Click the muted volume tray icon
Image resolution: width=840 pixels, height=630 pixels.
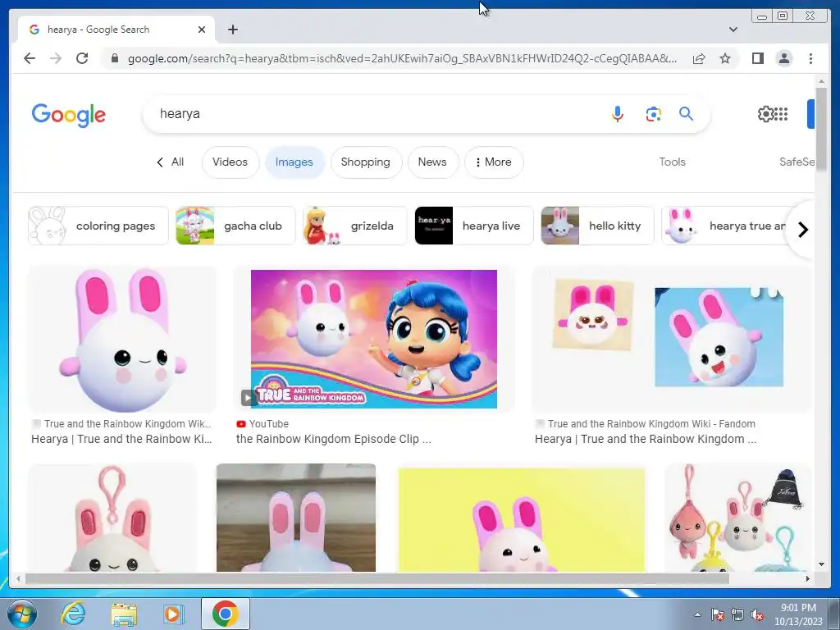(x=757, y=615)
